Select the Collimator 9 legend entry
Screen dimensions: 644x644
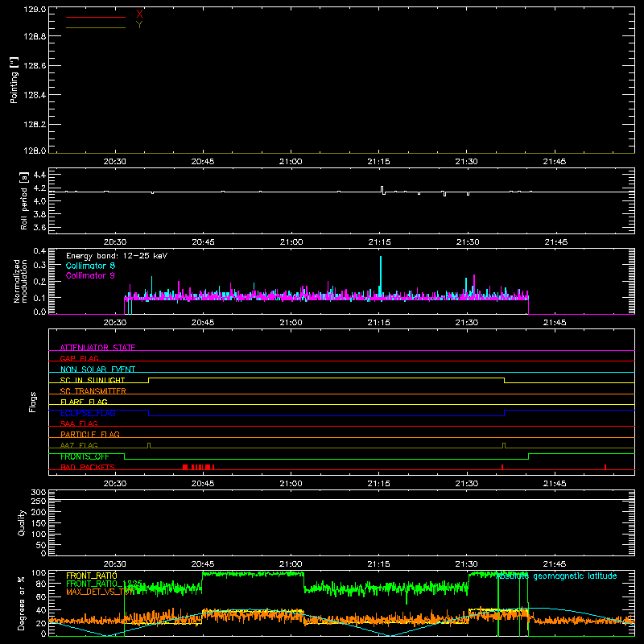coord(90,275)
